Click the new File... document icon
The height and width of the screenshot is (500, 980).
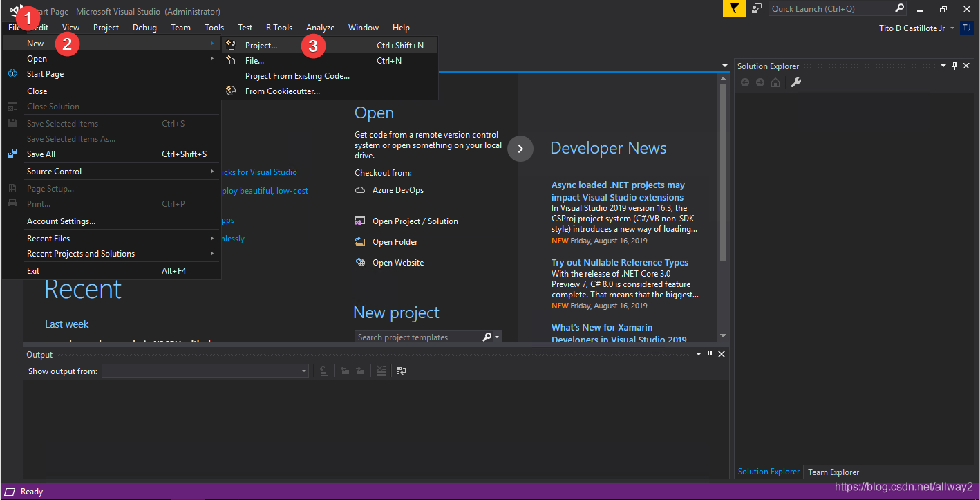coord(231,60)
